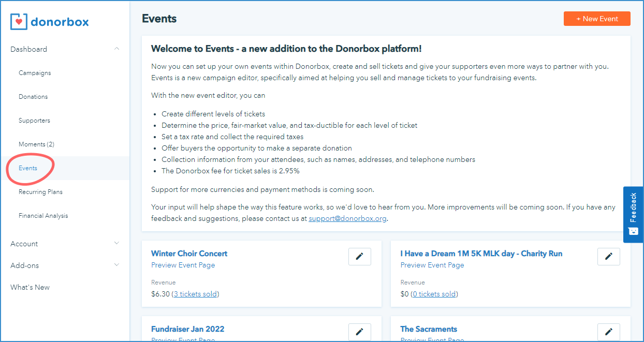Edit the MLK day Charity Run event pencil

coord(609,256)
